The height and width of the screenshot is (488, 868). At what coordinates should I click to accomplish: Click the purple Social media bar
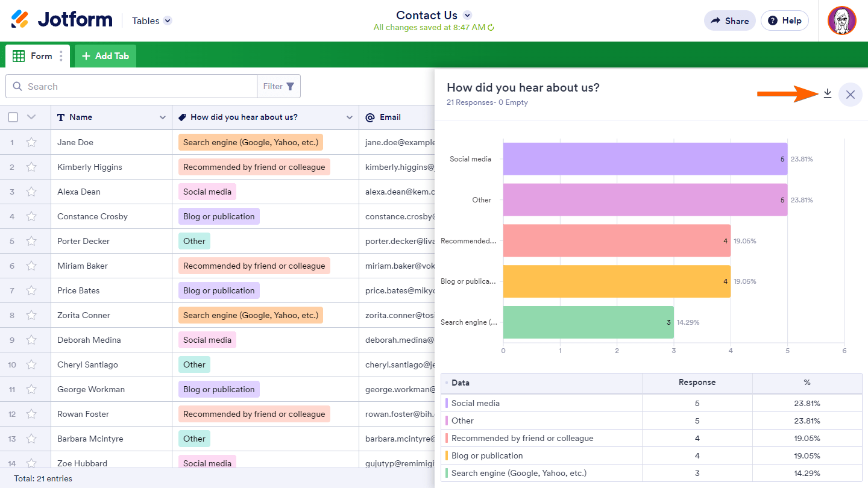(x=645, y=159)
